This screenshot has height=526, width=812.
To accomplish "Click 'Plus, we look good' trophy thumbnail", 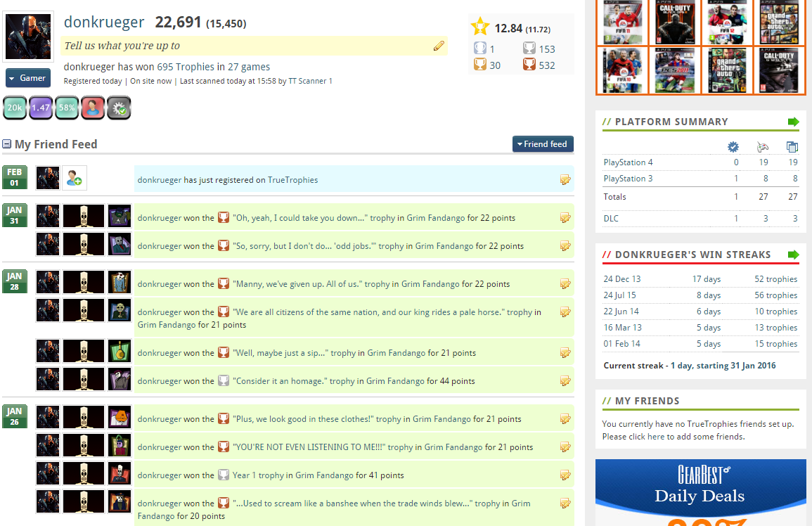I will [x=120, y=418].
